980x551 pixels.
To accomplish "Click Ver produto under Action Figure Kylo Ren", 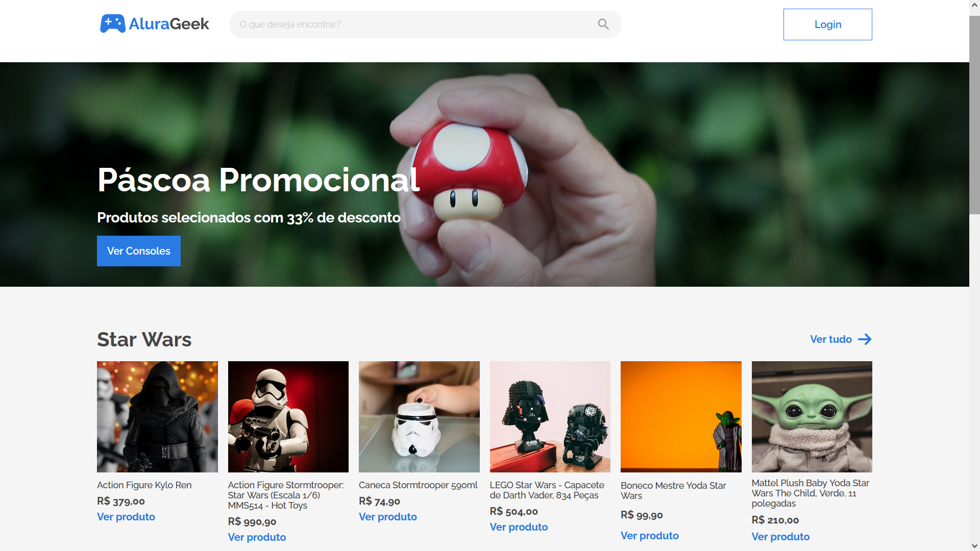I will (x=126, y=517).
